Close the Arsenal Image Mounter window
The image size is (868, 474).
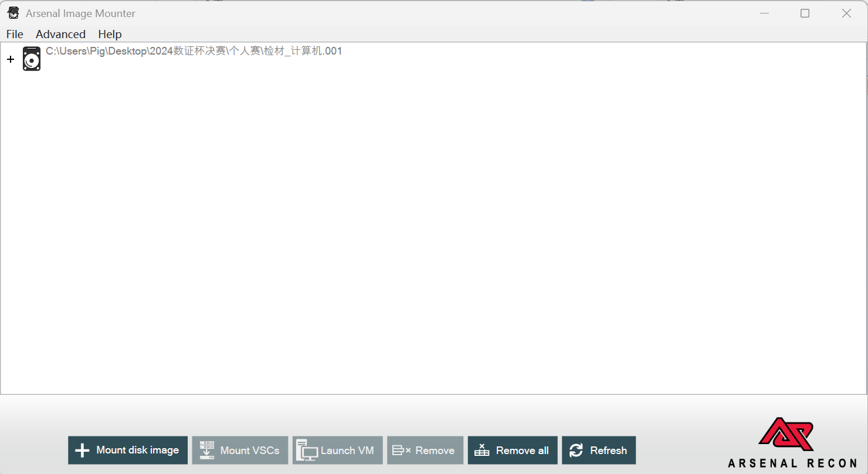tap(846, 13)
